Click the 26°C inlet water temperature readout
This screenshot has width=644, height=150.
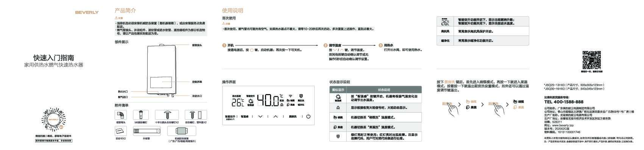coord(238,102)
